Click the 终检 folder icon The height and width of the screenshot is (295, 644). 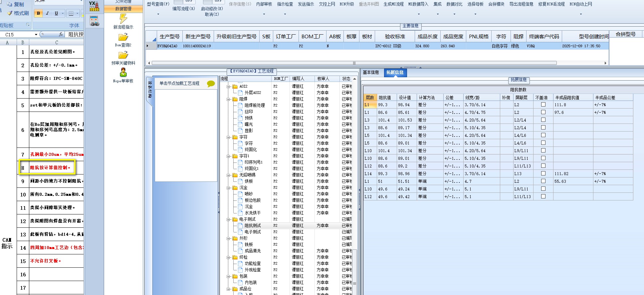coord(235,257)
